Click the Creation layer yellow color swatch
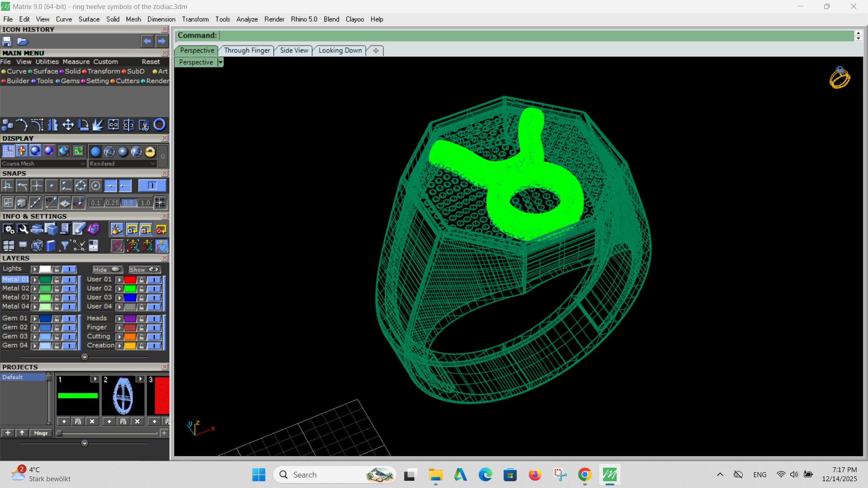868x488 pixels. click(130, 346)
